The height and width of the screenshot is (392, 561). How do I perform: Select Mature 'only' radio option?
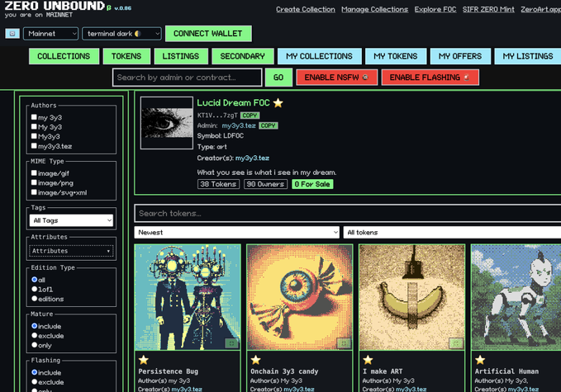(x=35, y=345)
